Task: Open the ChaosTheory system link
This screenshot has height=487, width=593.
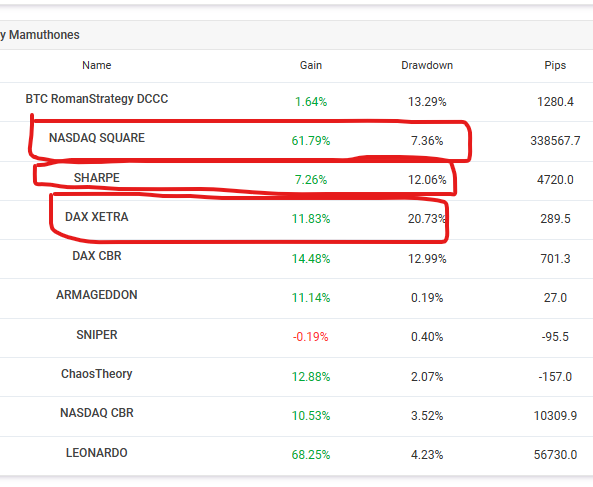Action: (97, 374)
